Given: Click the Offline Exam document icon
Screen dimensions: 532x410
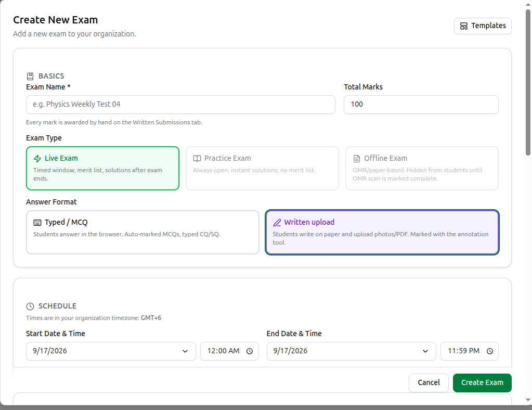Looking at the screenshot, I should [357, 159].
